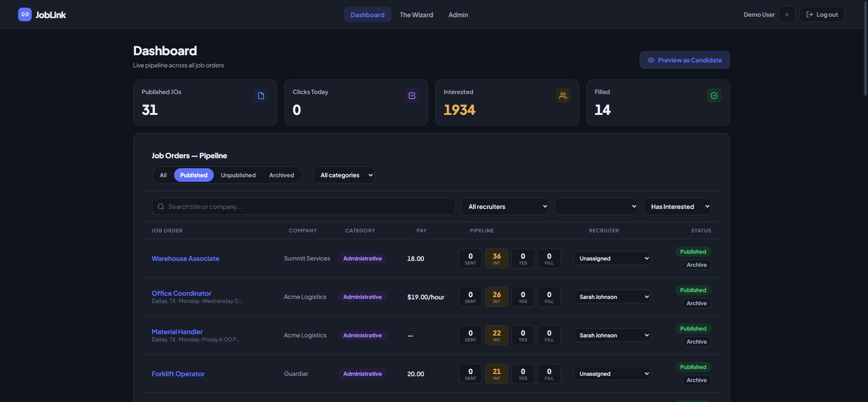This screenshot has height=402, width=868.
Task: Click the search magnifier icon
Action: click(x=161, y=207)
